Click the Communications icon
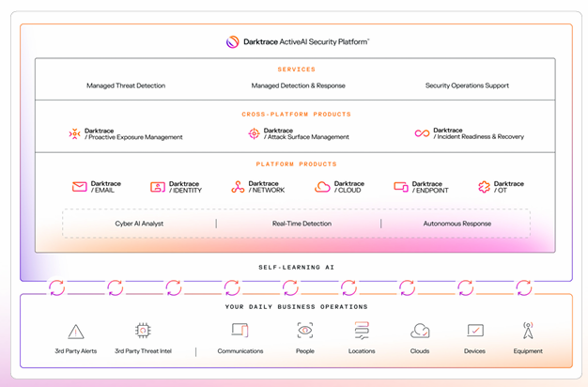 point(240,331)
